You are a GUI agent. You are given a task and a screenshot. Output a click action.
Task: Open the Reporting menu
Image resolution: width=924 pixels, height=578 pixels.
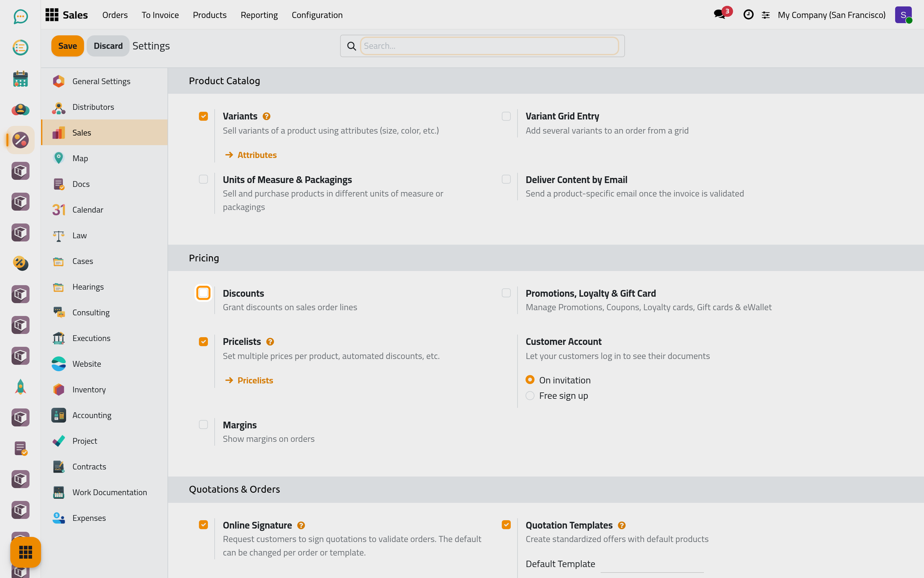click(x=259, y=15)
